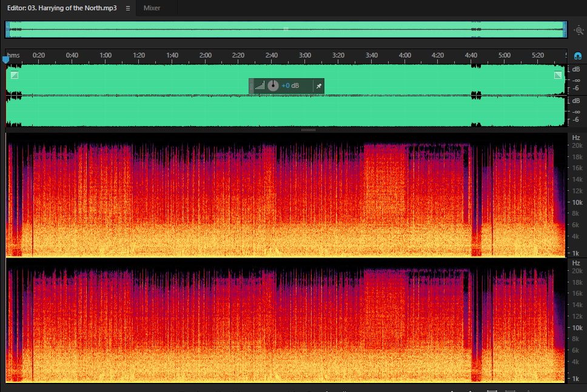Click 20k on the upper spectrogram frequency scale
Image resolution: width=587 pixels, height=392 pixels.
click(577, 145)
